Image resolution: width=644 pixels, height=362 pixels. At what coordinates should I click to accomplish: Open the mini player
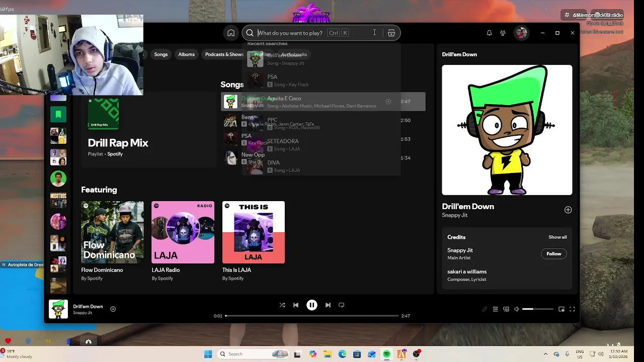click(561, 309)
